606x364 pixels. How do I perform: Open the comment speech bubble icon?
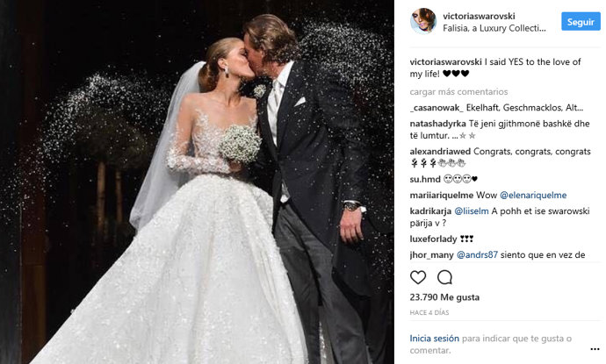pos(444,277)
